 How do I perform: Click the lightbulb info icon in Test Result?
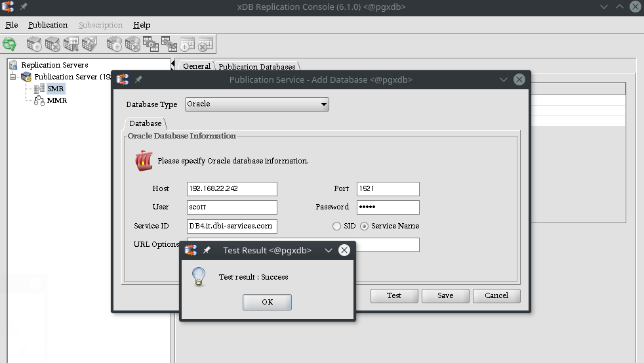point(199,276)
